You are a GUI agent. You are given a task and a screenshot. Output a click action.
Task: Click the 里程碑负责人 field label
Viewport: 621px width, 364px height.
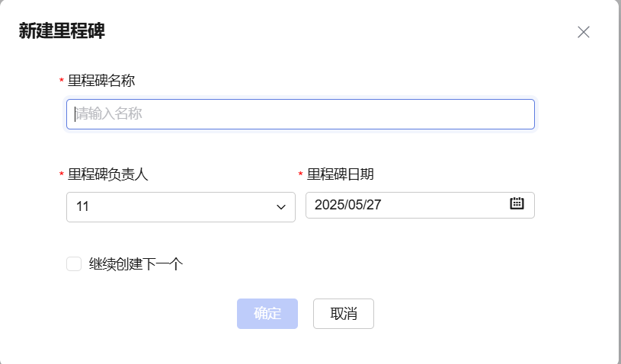pyautogui.click(x=107, y=174)
